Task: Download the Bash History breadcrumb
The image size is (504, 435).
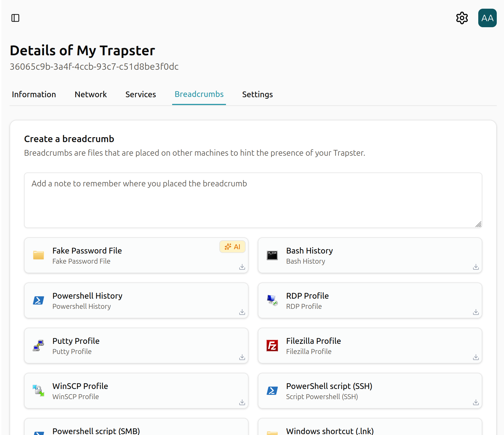Action: click(476, 267)
